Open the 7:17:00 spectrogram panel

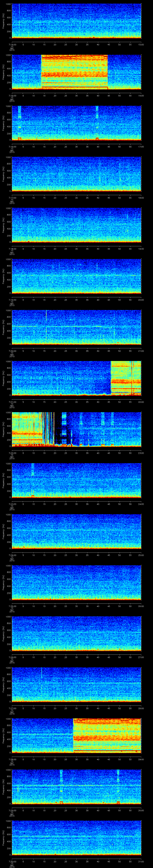tap(77, 174)
